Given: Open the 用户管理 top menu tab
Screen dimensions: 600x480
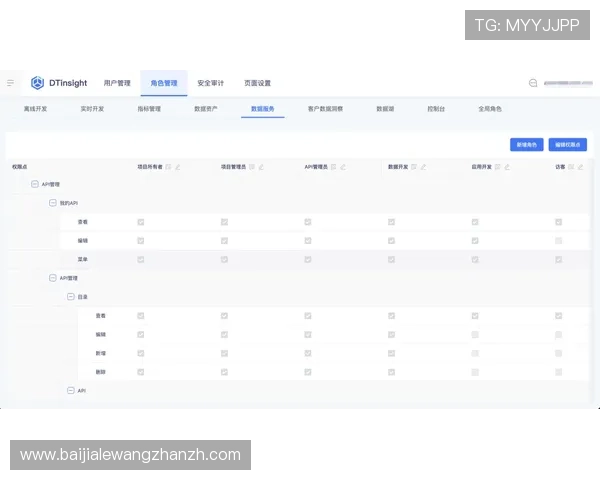Looking at the screenshot, I should 117,83.
